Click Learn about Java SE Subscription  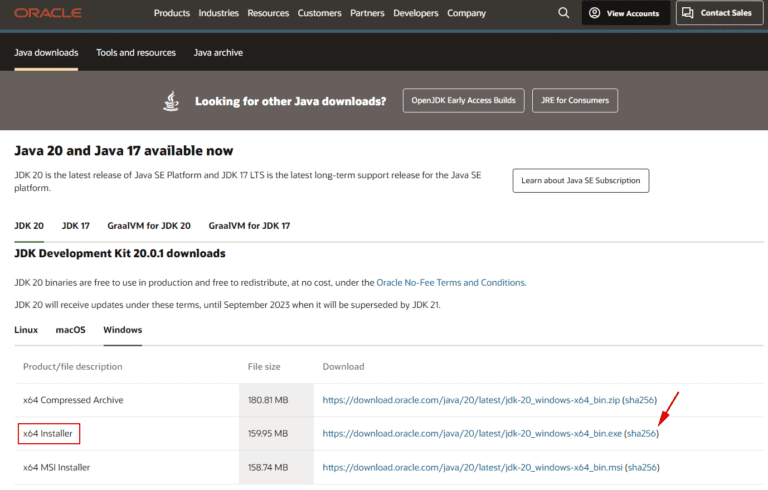[581, 180]
